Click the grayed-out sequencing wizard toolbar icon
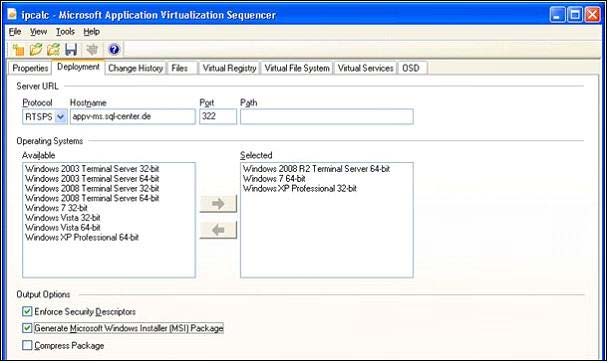This screenshot has height=363, width=609. click(92, 50)
